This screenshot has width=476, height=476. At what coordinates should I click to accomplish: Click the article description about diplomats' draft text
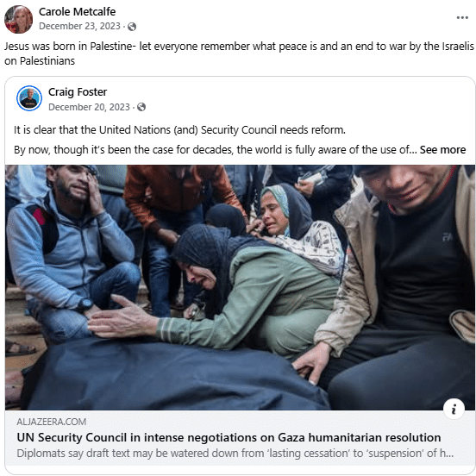tap(235, 454)
